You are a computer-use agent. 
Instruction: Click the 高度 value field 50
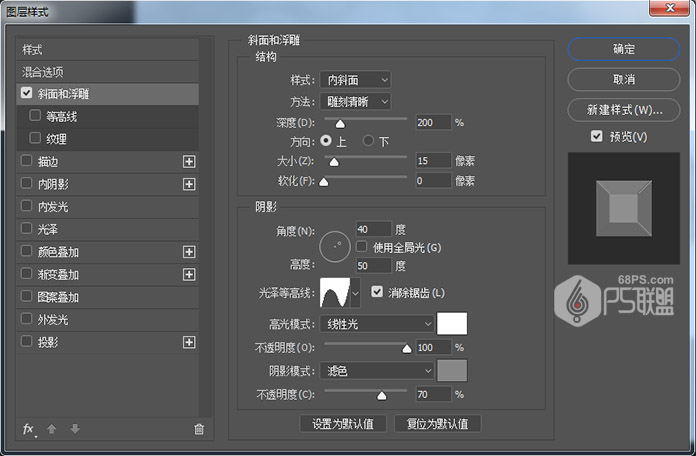374,266
